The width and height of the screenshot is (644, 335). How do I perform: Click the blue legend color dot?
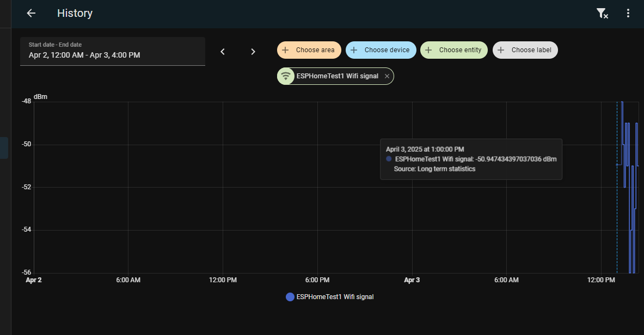[x=290, y=297]
